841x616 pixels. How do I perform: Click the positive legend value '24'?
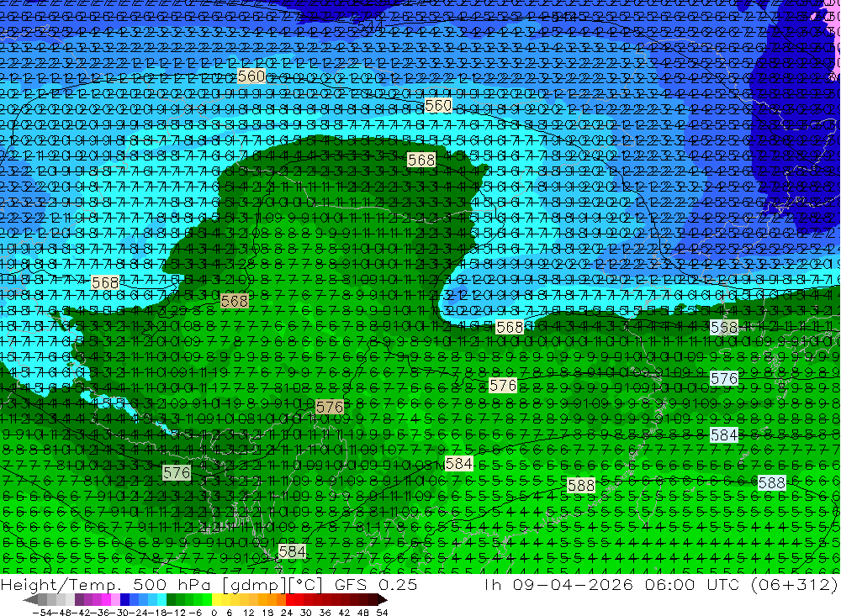point(287,613)
